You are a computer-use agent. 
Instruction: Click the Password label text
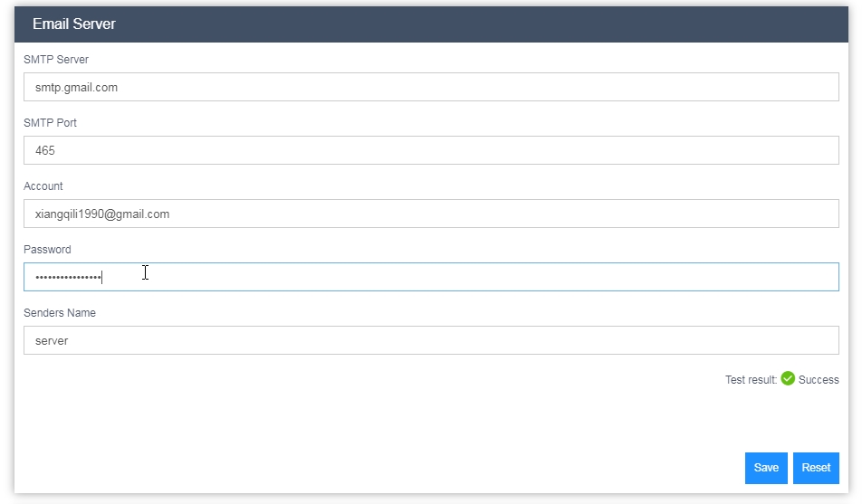(47, 250)
